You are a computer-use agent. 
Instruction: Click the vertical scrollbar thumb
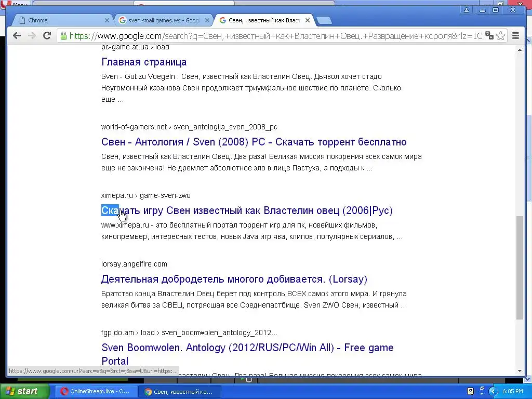pos(520,268)
